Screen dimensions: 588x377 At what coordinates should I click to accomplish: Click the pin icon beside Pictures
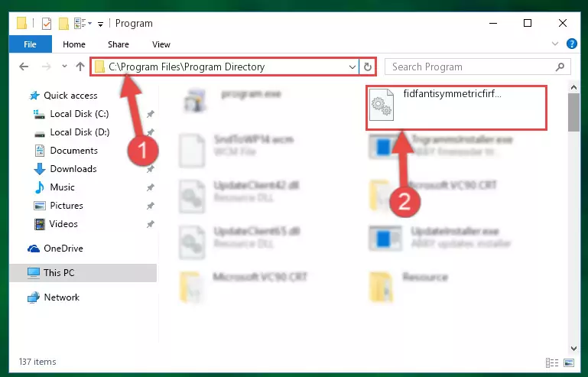pyautogui.click(x=151, y=206)
